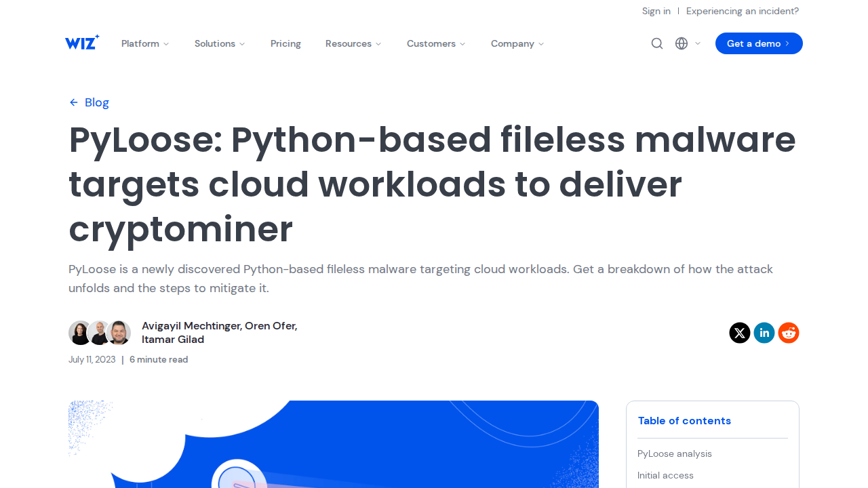Click the back arrow beside Blog
Image resolution: width=868 pixels, height=488 pixels.
tap(74, 102)
